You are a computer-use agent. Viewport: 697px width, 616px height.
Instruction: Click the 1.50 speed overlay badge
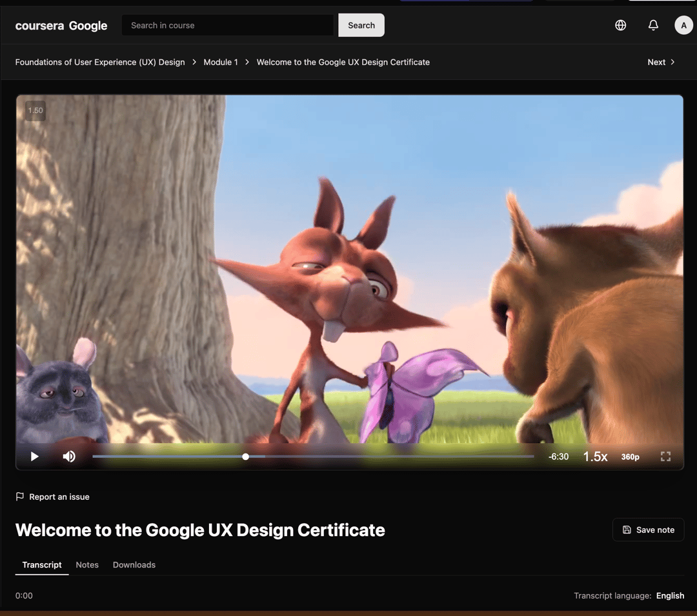coord(35,110)
